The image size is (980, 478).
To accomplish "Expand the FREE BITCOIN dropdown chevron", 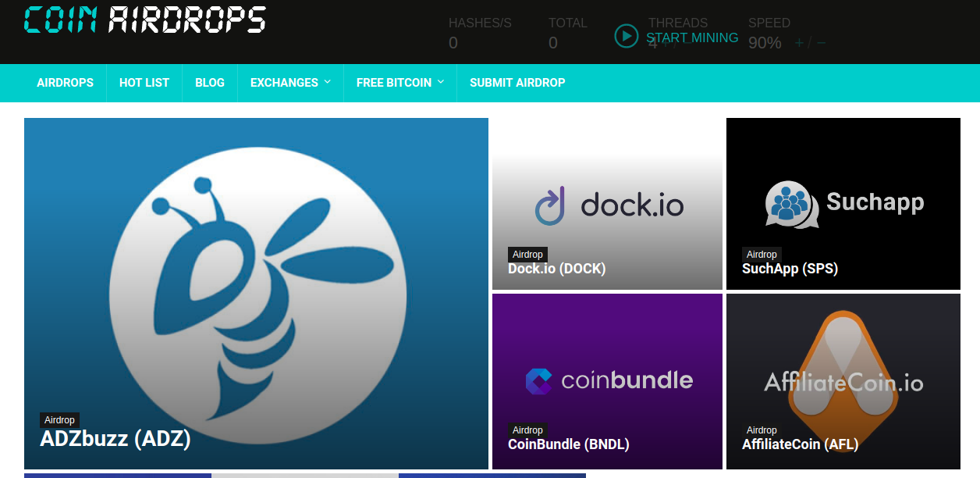I will point(441,81).
